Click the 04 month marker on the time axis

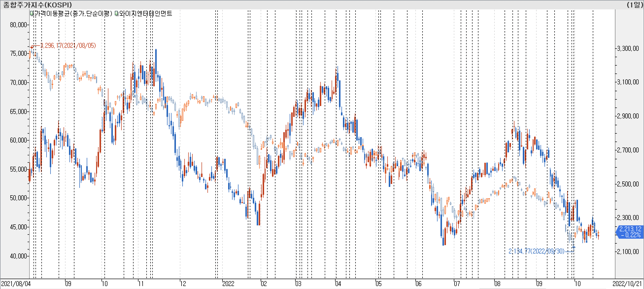pyautogui.click(x=338, y=284)
